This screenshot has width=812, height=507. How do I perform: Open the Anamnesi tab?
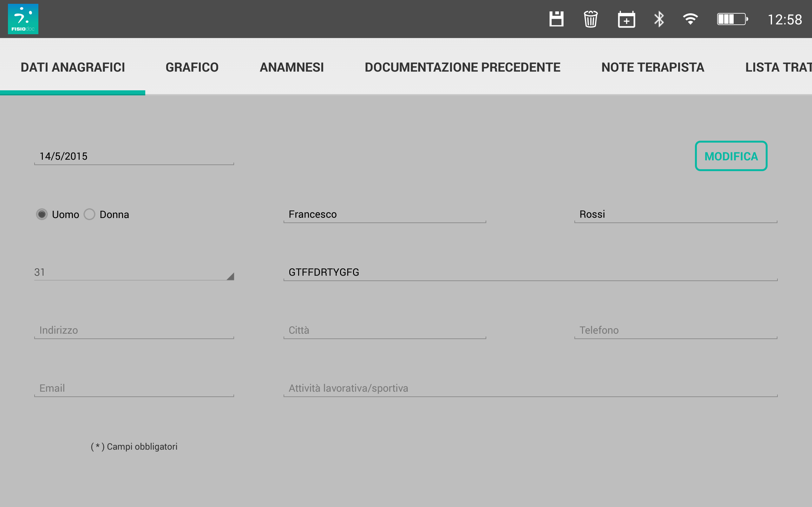291,67
